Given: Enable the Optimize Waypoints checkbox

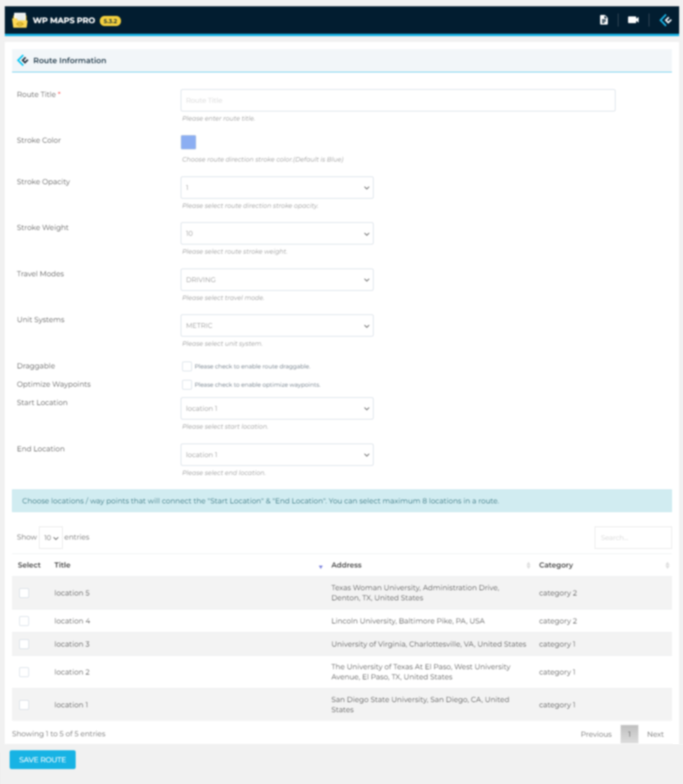Looking at the screenshot, I should 187,385.
